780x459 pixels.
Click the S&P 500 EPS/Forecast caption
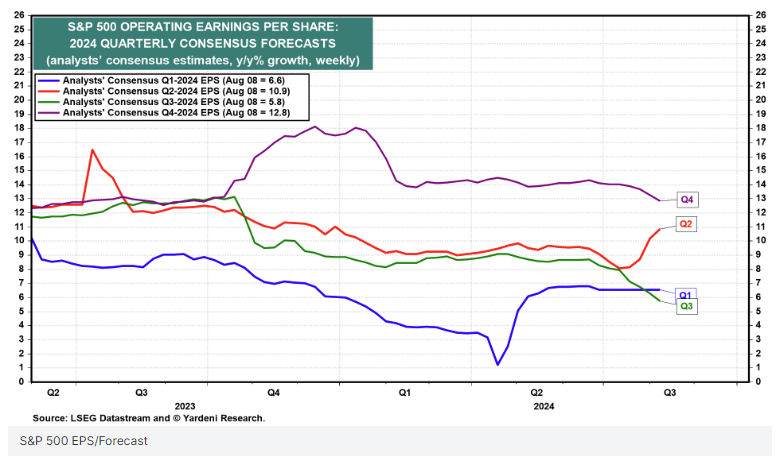tap(83, 440)
